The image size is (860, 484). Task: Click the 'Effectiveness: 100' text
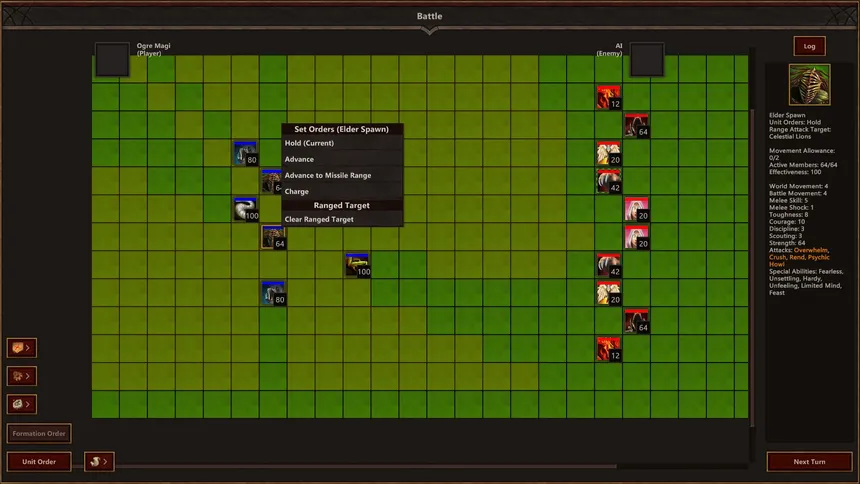(795, 172)
